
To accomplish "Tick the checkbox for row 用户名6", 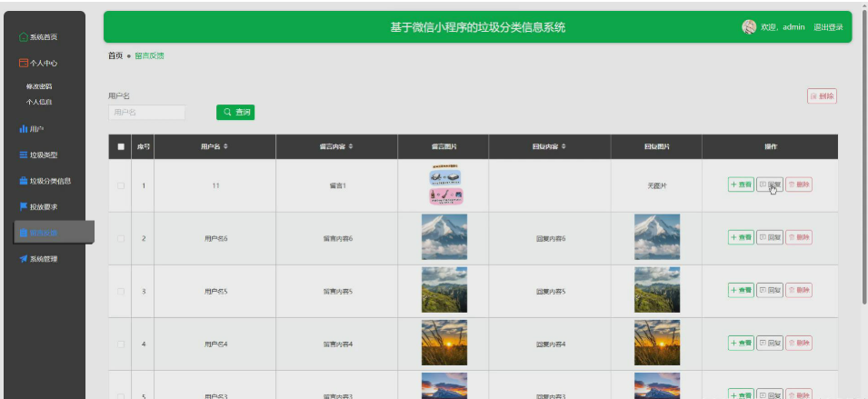I will pyautogui.click(x=121, y=238).
